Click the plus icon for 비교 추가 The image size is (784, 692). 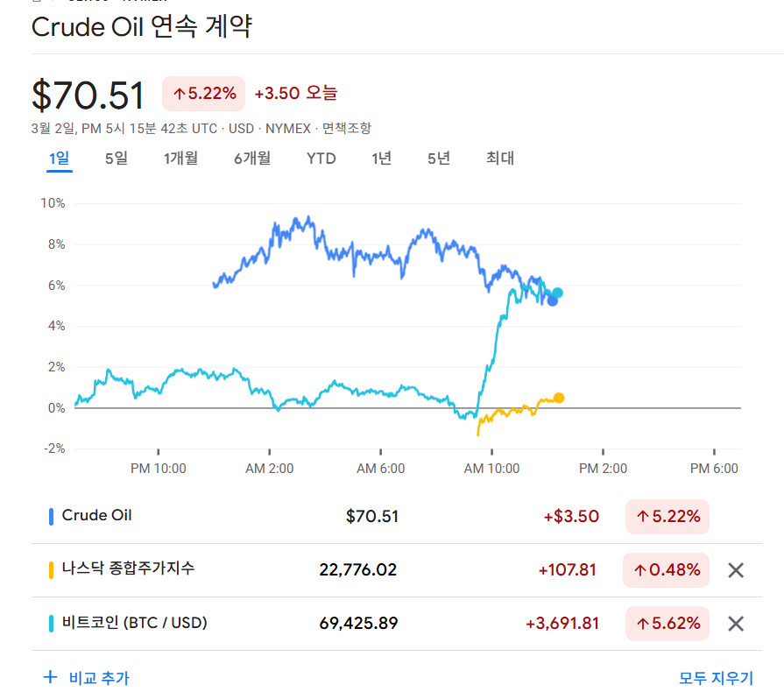tap(51, 677)
